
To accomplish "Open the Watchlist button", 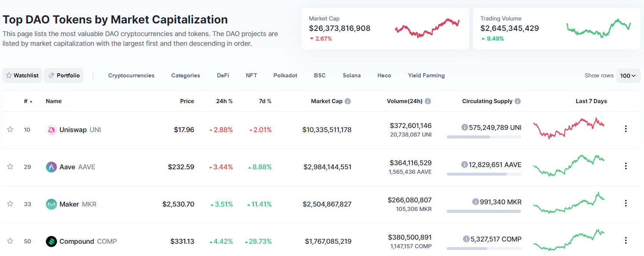I will click(22, 76).
